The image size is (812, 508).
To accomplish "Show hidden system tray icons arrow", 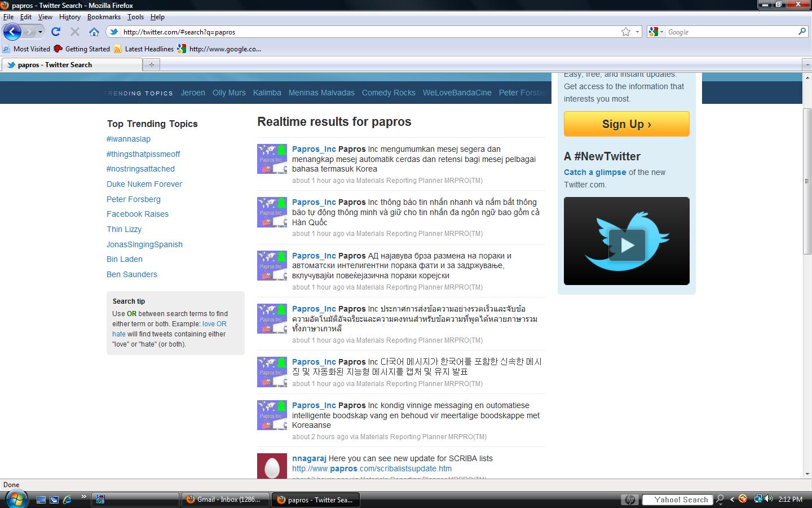I will pos(732,500).
